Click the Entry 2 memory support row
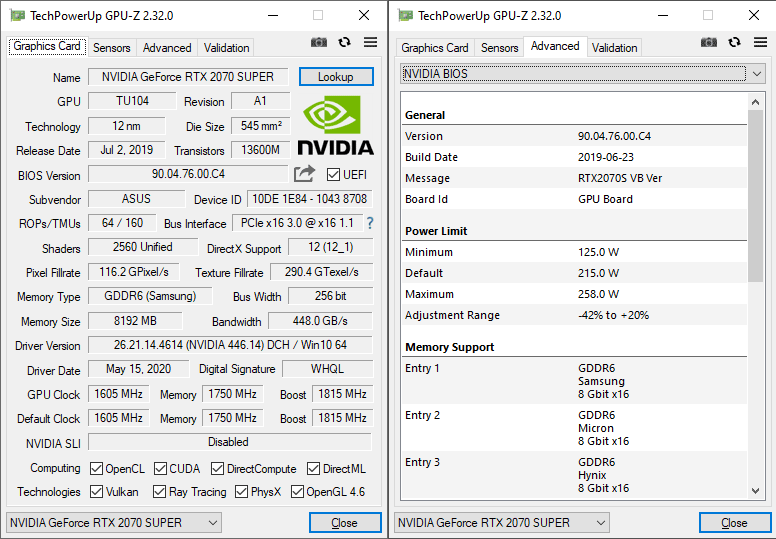 click(x=574, y=428)
